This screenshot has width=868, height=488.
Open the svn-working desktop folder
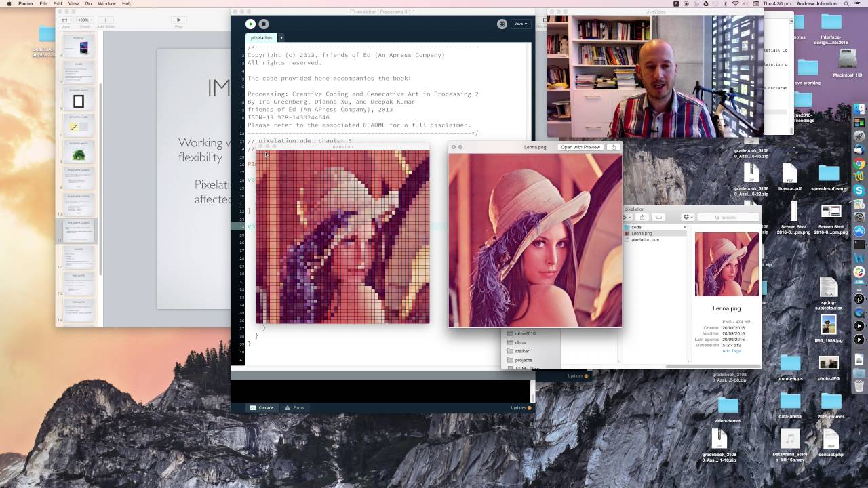point(808,70)
